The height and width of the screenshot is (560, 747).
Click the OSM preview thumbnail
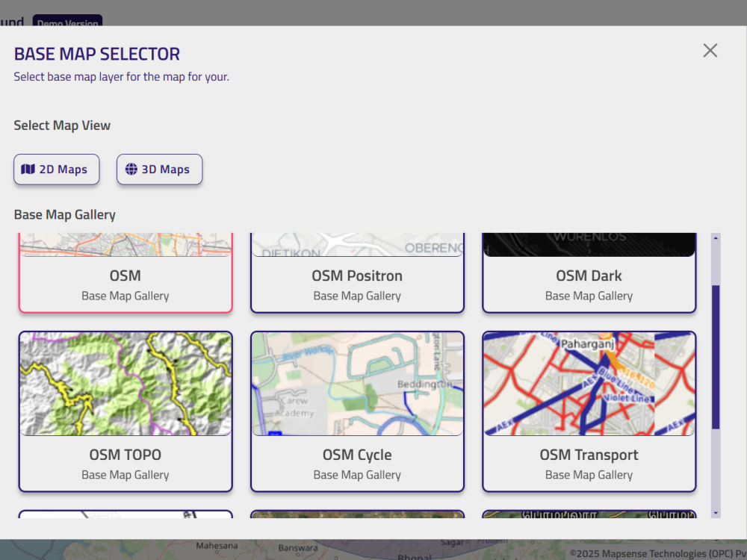click(125, 245)
